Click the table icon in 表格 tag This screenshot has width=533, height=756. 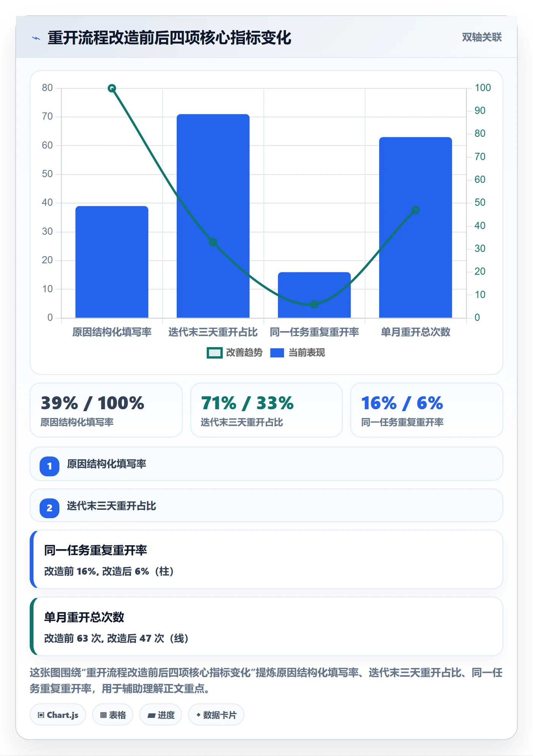[x=103, y=715]
